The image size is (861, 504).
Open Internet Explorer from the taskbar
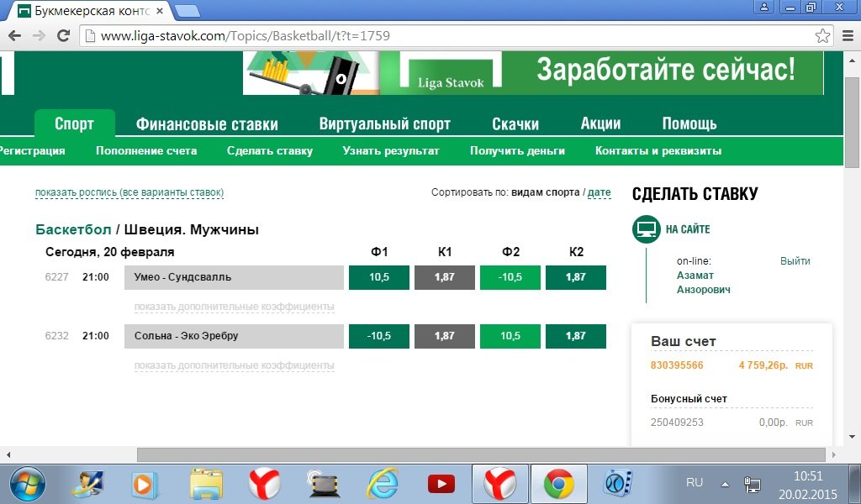[x=383, y=484]
